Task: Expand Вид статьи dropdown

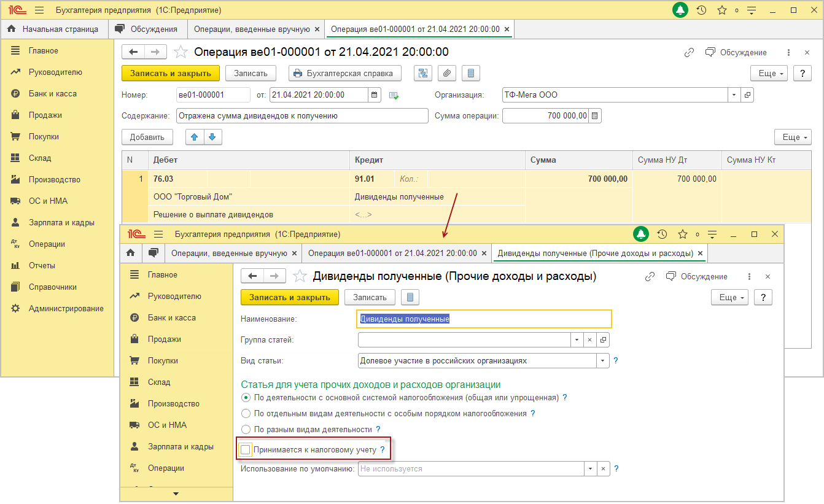Action: (x=602, y=360)
